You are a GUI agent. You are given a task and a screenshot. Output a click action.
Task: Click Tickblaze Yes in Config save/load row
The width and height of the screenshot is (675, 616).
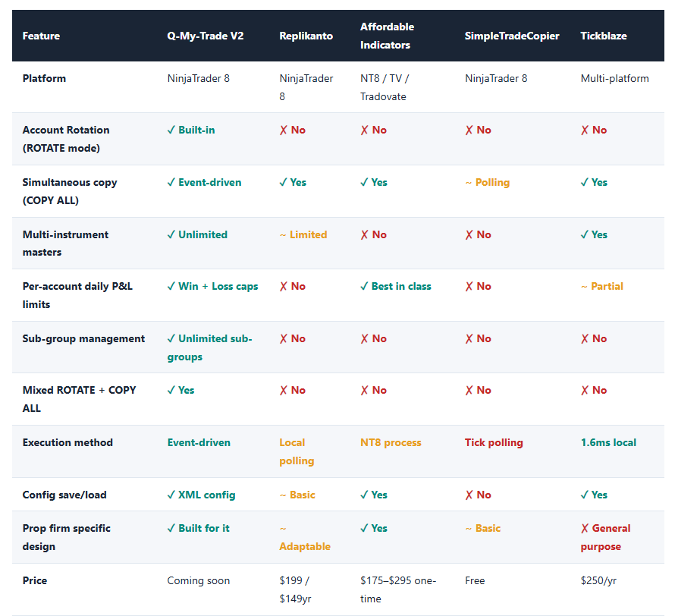coord(594,495)
